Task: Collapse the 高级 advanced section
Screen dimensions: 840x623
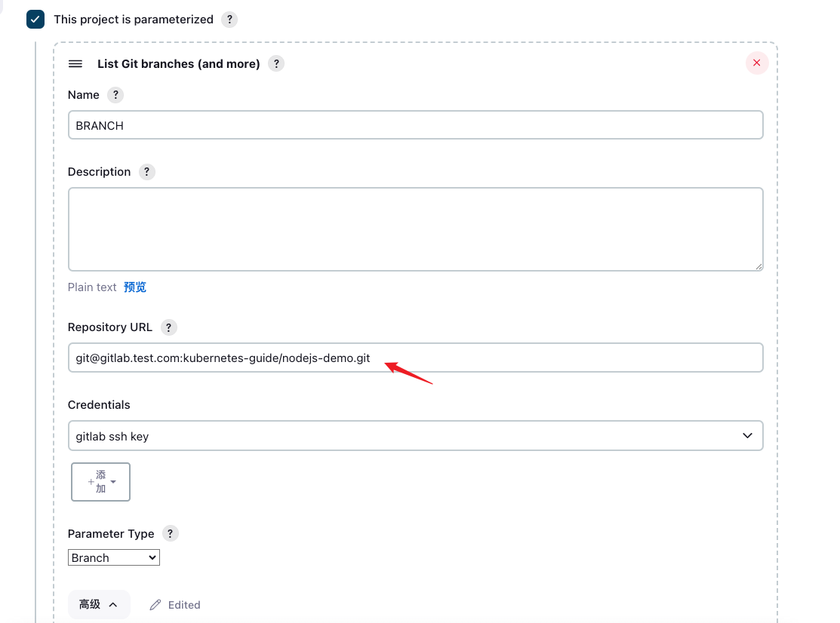Action: [x=99, y=605]
